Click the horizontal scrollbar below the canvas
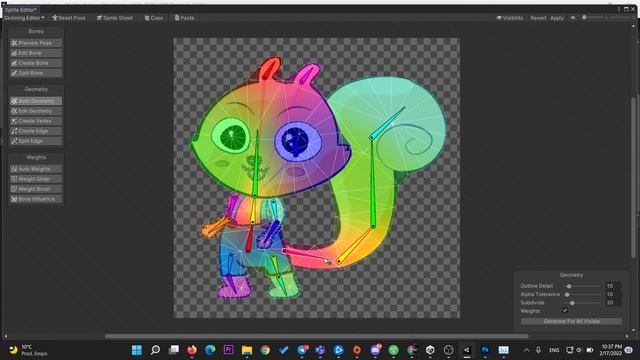The height and width of the screenshot is (360, 640). click(317, 336)
